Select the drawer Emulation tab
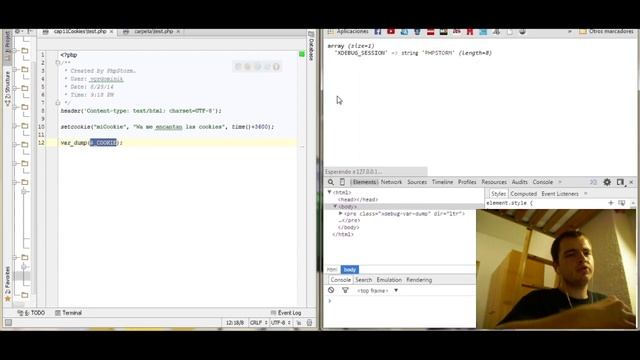This screenshot has height=360, width=640. point(389,280)
